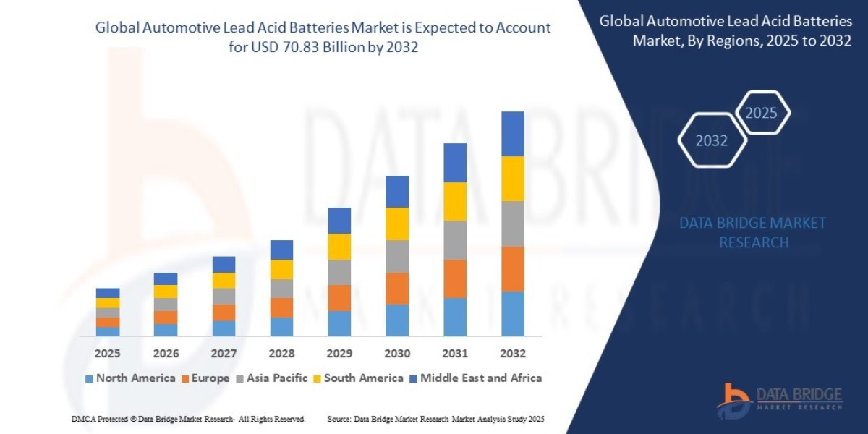Select the North America segment of 2031 bar
Viewport: 868px width, 434px height.
tap(454, 317)
